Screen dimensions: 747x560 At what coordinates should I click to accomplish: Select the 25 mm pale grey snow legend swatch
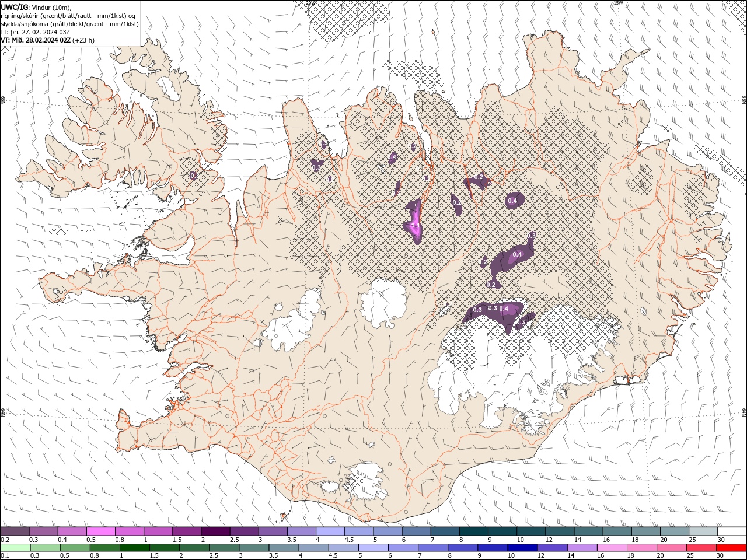point(703,531)
